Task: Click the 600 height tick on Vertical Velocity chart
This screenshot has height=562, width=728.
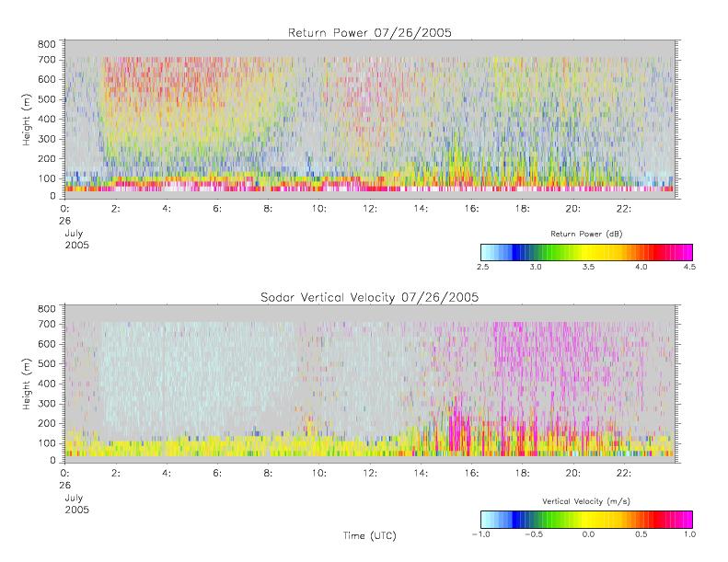Action: pos(46,344)
